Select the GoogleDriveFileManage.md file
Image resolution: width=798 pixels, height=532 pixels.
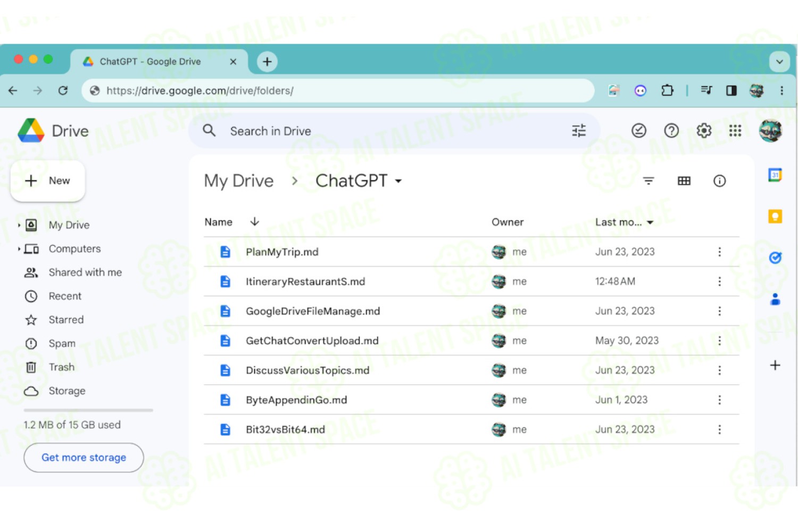[471, 311]
